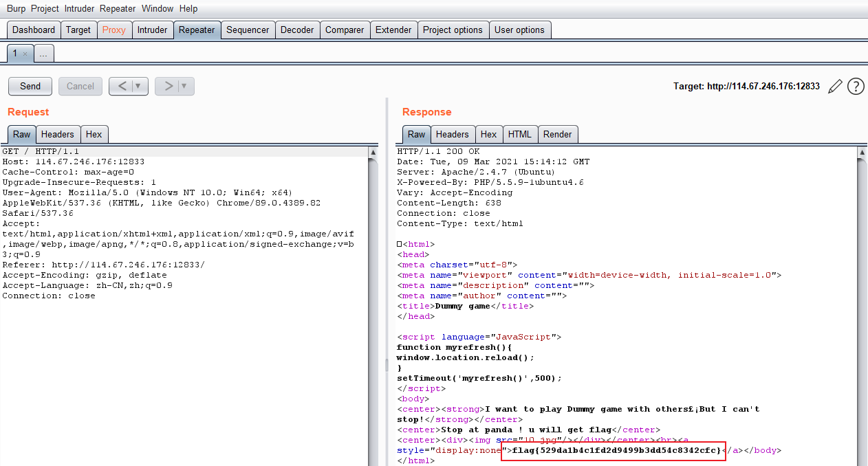Open the Intruder tool tab

coord(152,30)
